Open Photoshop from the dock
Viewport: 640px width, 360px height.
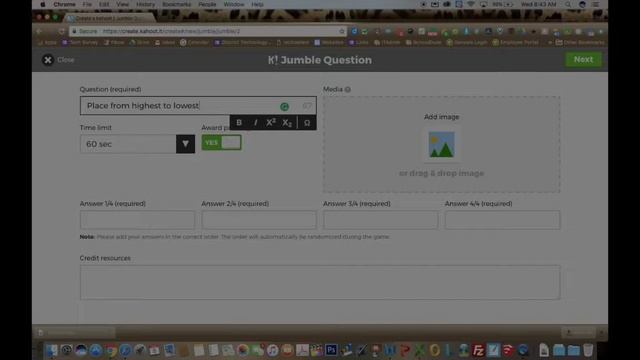click(x=331, y=350)
